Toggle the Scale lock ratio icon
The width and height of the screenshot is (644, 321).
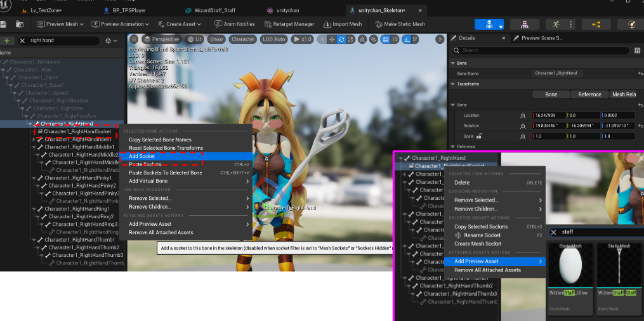tap(478, 136)
